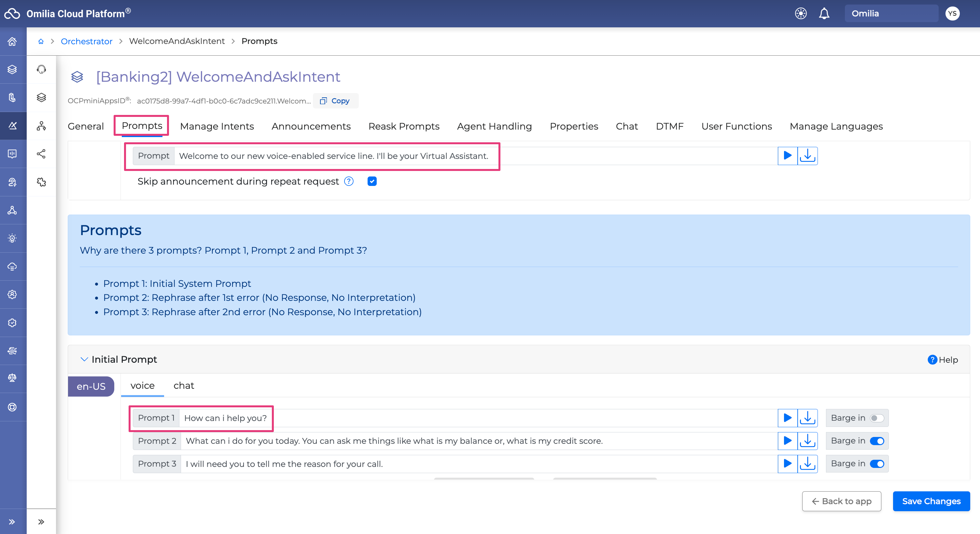Image resolution: width=980 pixels, height=534 pixels.
Task: Open the cloud with lines sidebar icon
Action: pyautogui.click(x=13, y=267)
